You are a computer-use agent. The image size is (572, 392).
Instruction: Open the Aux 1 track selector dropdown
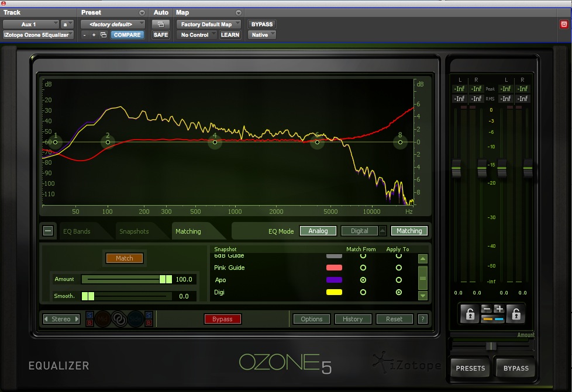(x=30, y=25)
